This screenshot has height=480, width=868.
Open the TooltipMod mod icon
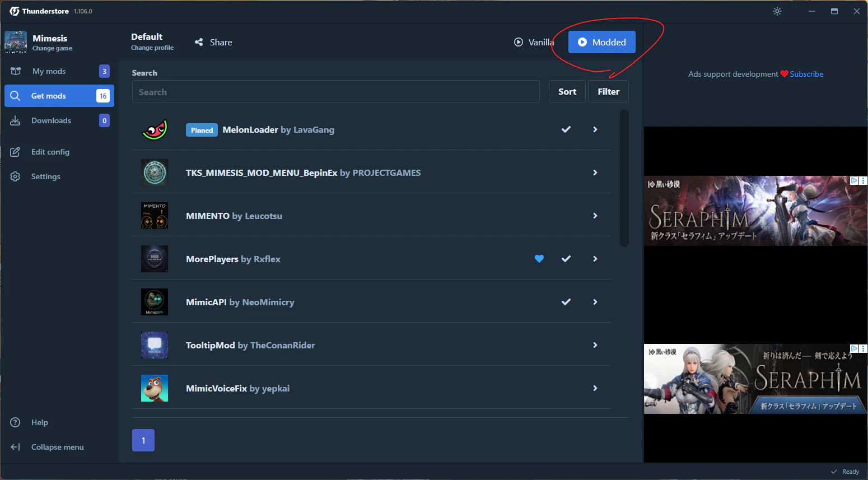155,345
